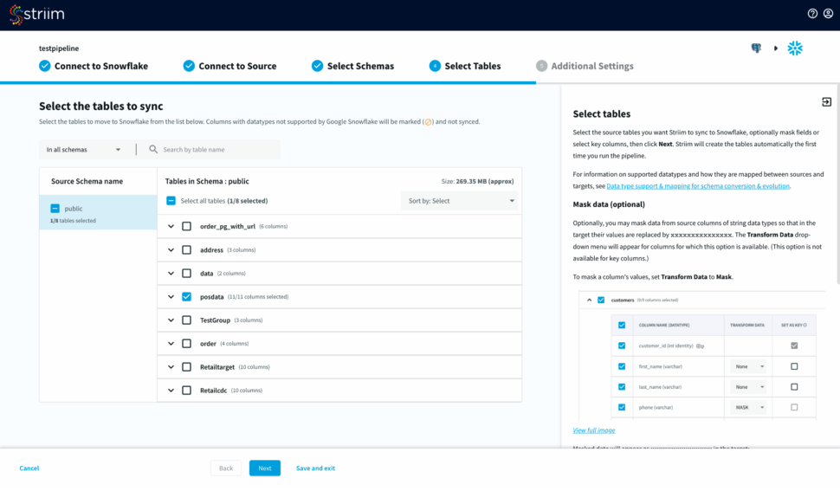Viewport: 840px width, 504px height.
Task: Click the Search by table name field
Action: 216,150
